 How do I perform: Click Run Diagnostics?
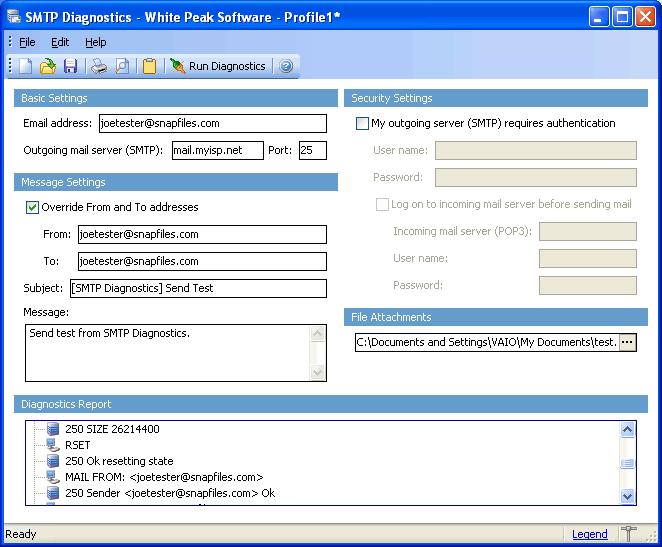[x=218, y=66]
